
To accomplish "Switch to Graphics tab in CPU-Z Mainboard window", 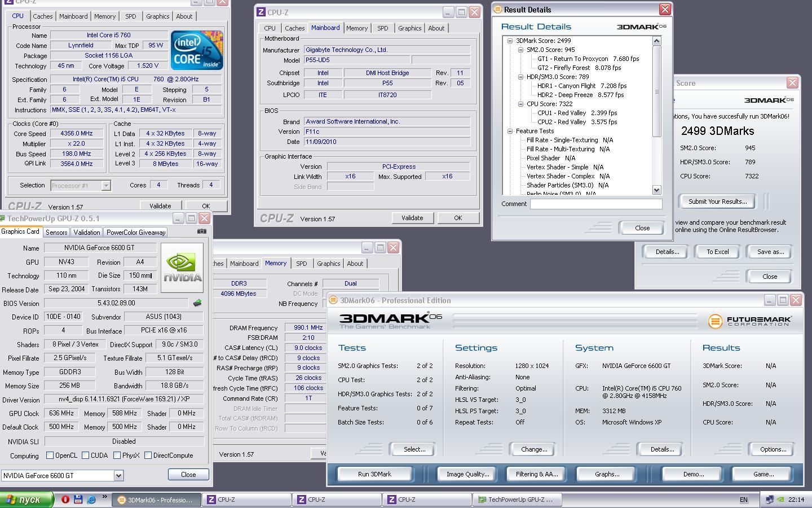I will point(409,28).
